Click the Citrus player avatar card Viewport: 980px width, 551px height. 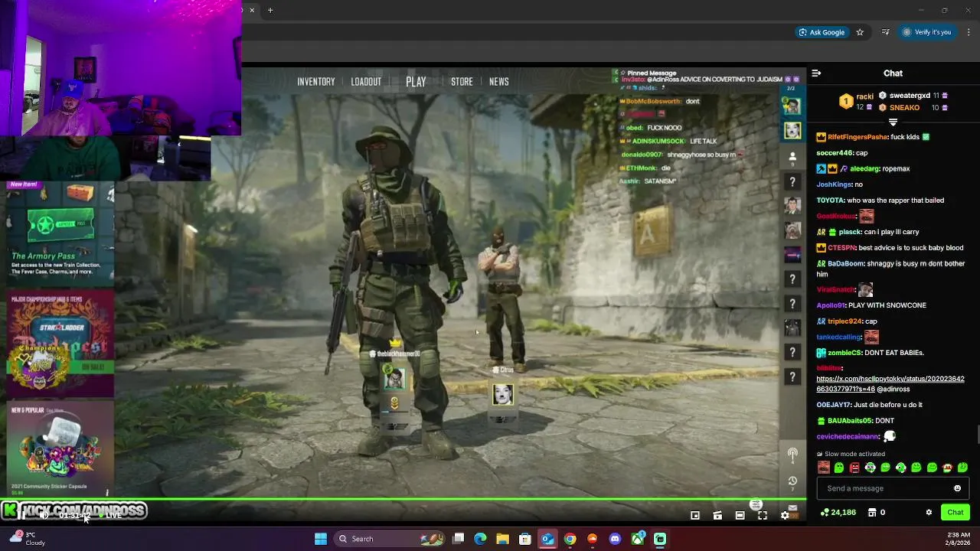(502, 394)
